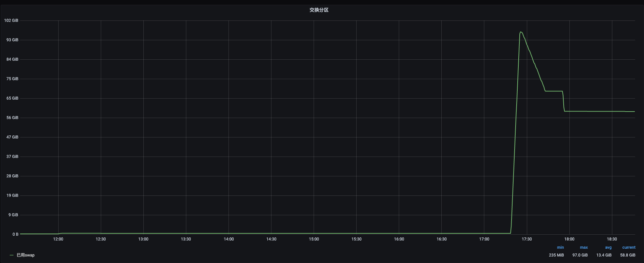Click the 9 GiB y-axis label
644x263 pixels.
click(13, 215)
